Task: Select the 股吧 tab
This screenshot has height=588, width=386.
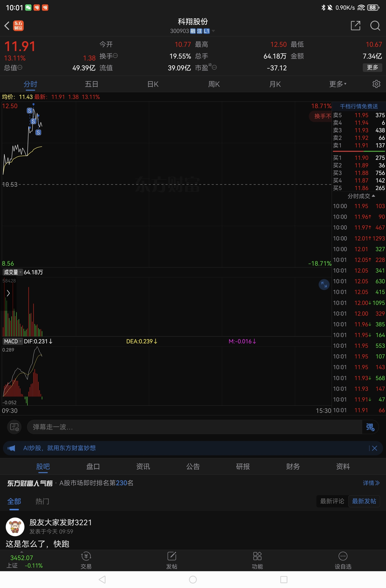Action: pos(43,466)
